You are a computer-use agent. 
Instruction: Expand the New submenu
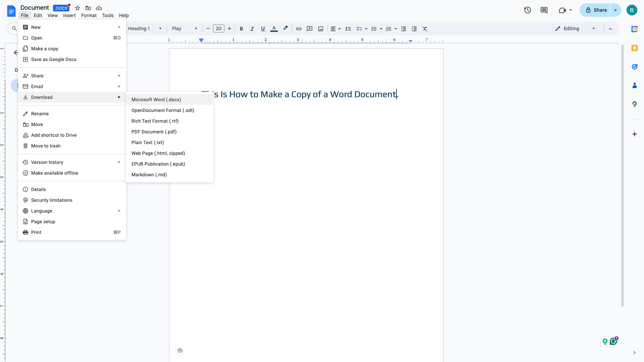coord(72,27)
